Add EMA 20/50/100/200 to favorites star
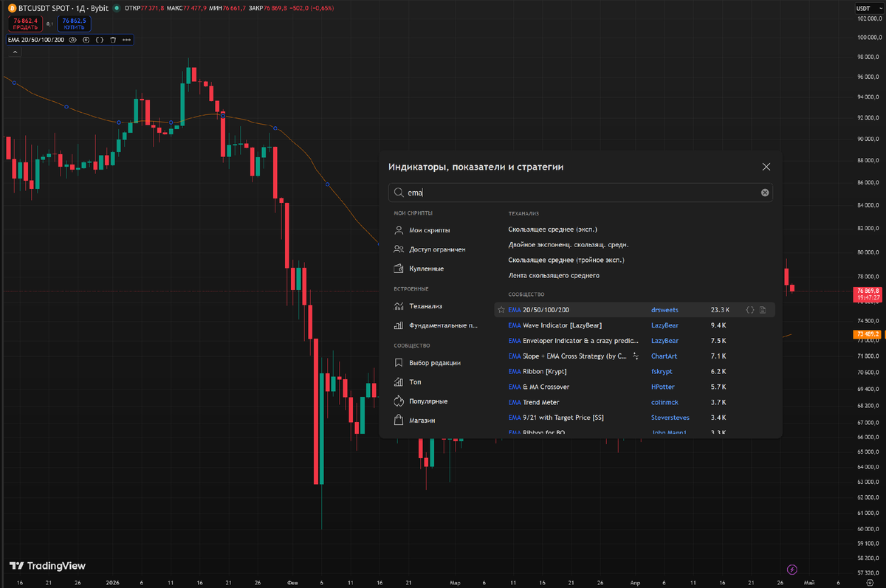 501,310
